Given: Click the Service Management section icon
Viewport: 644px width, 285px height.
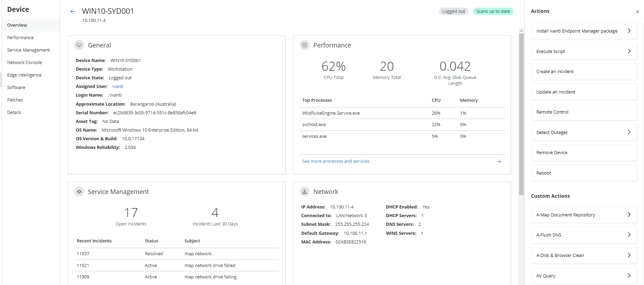Looking at the screenshot, I should point(79,192).
